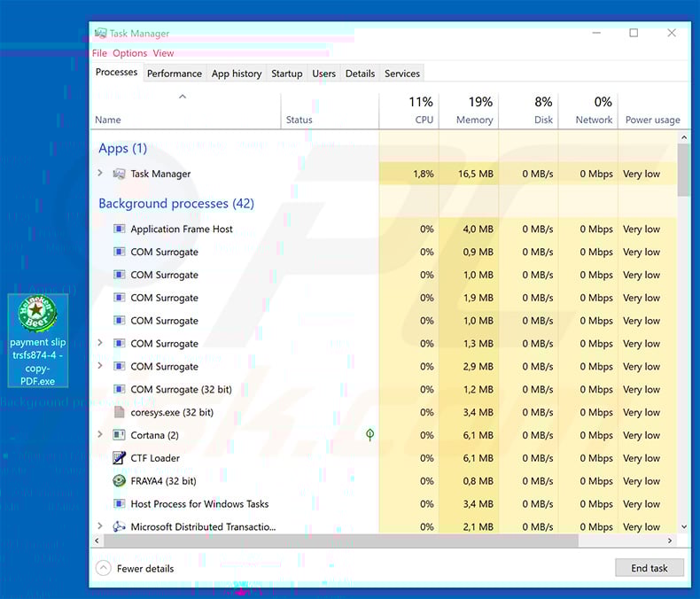Screen dimensions: 700x599
Task: Click the Task Manager app row icon
Action: tap(120, 174)
